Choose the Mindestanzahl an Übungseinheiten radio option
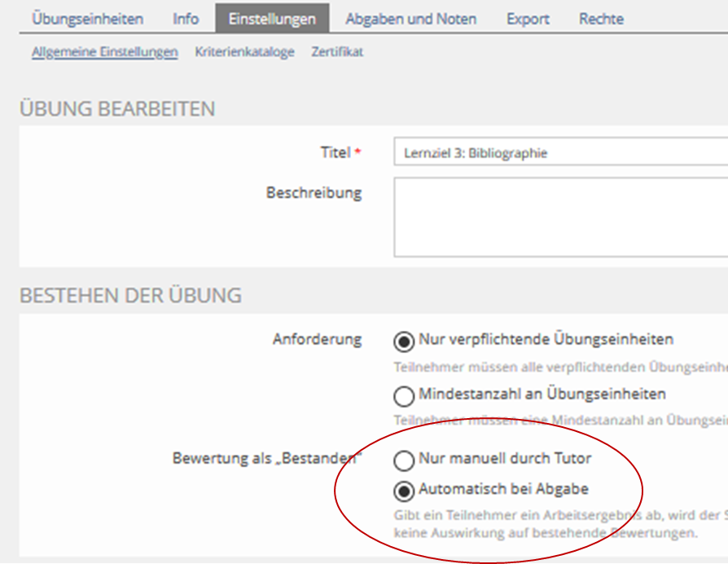 (x=403, y=396)
